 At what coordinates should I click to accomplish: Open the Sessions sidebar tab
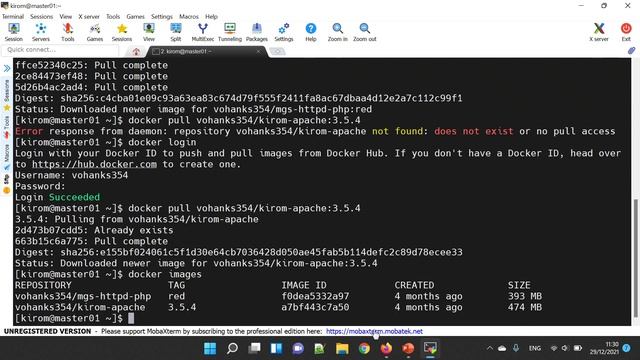pos(7,95)
